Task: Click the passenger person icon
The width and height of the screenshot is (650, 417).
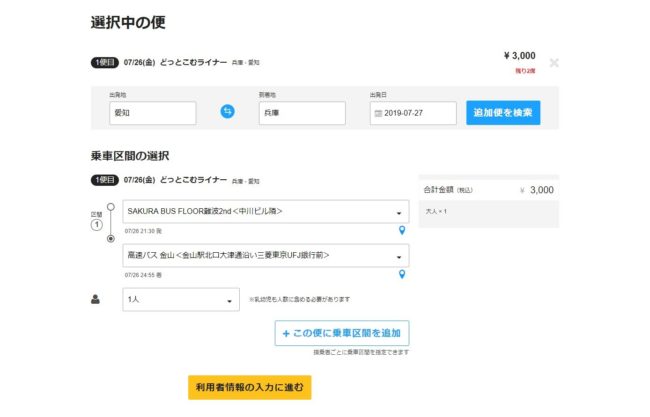Action: tap(96, 299)
